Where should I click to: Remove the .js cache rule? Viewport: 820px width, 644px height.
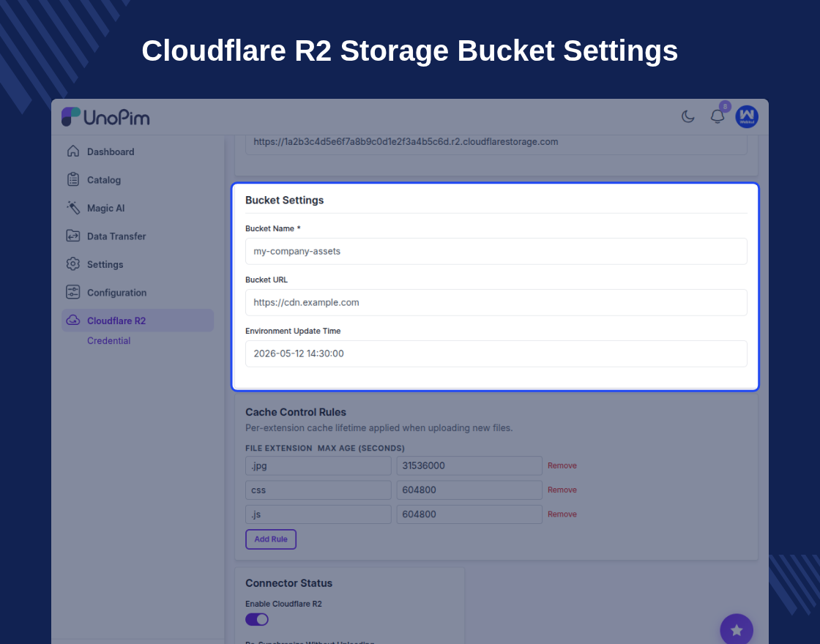(562, 514)
